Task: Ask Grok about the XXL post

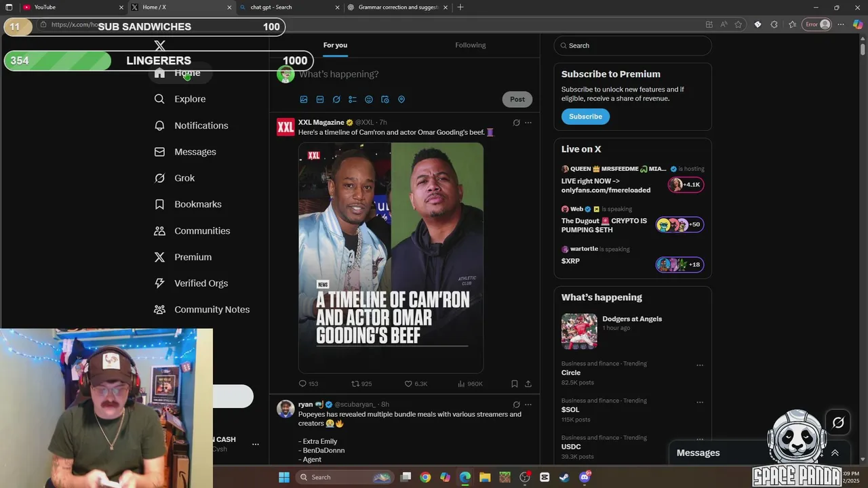Action: click(516, 123)
